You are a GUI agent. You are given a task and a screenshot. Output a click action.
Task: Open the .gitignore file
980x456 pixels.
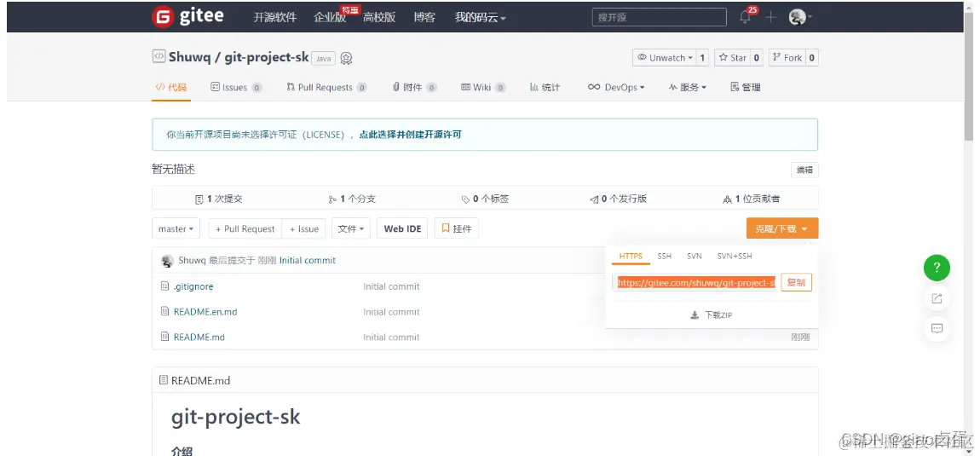click(193, 286)
